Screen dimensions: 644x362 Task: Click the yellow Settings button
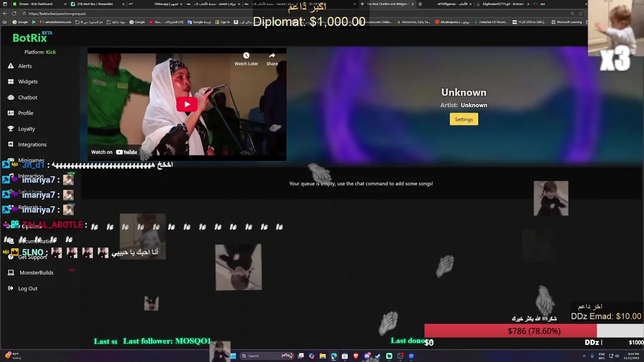[x=463, y=119]
